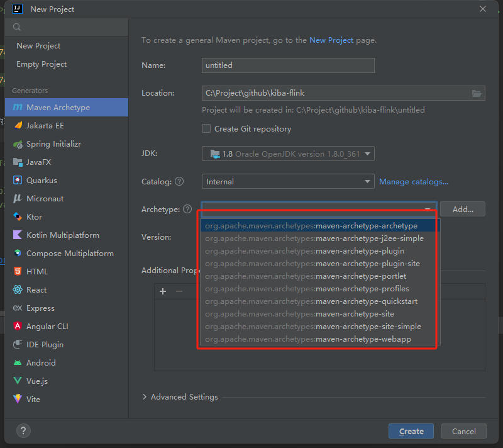
Task: Open the Catalog Internal dropdown
Action: [288, 182]
